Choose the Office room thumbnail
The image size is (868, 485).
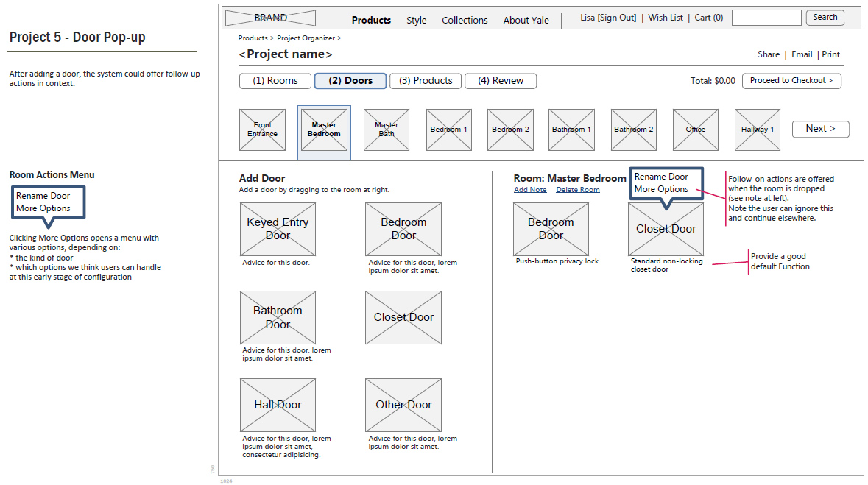[x=695, y=130]
